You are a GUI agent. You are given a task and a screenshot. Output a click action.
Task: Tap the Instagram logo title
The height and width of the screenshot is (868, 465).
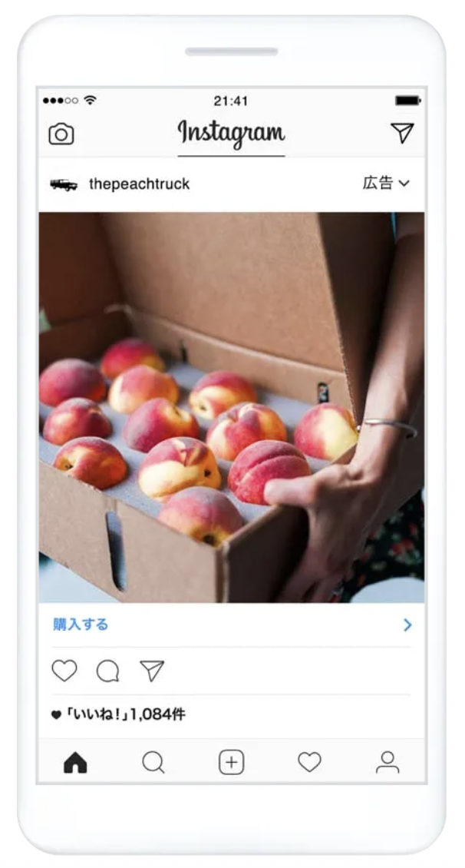click(231, 134)
